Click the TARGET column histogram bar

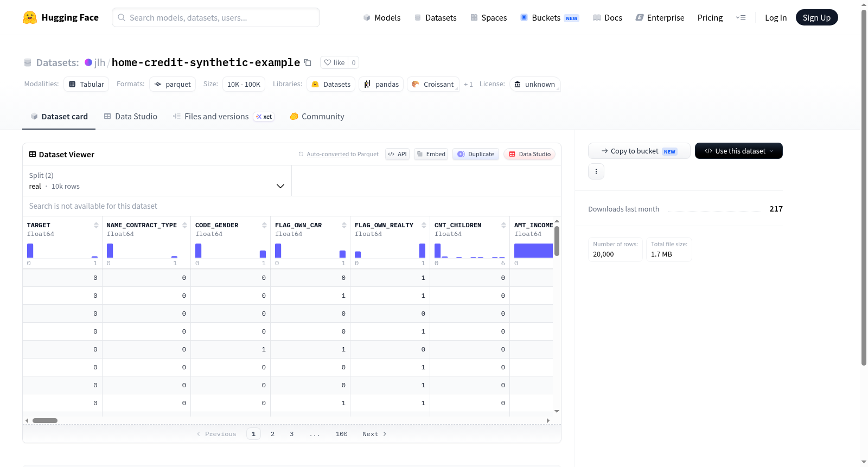point(30,251)
